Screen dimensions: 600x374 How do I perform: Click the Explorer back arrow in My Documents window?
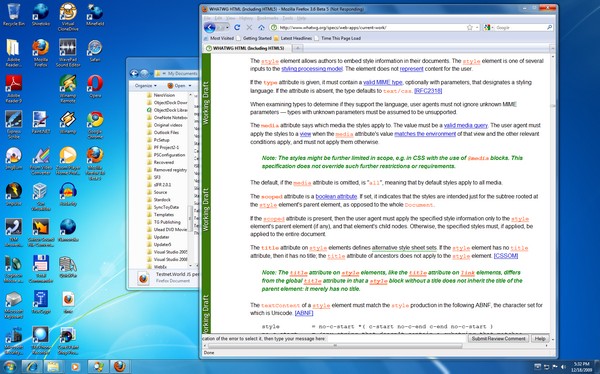[134, 73]
